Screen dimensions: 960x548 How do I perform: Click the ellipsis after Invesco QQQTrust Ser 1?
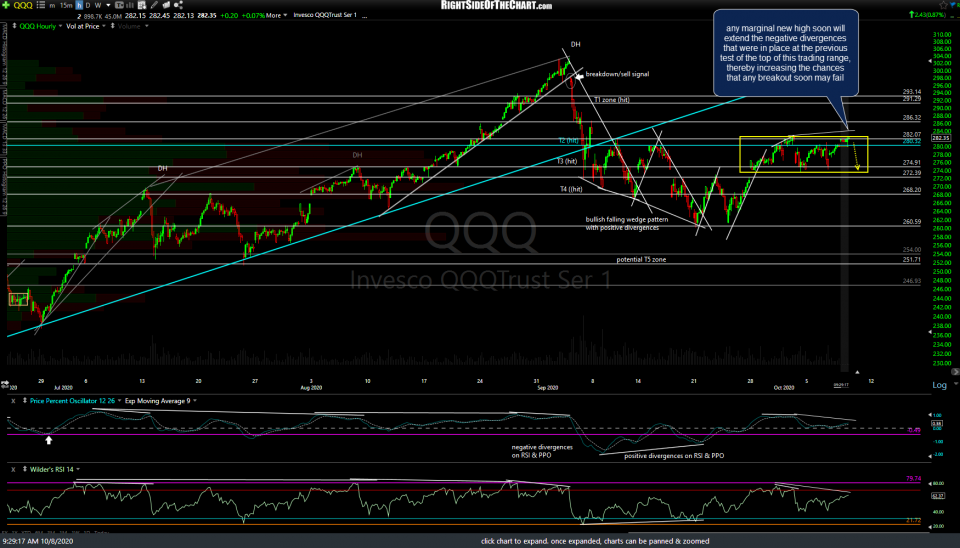point(365,16)
